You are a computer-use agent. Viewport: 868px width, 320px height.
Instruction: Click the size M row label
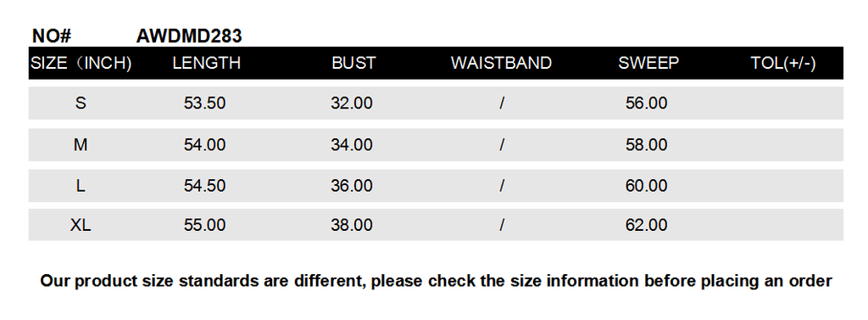pyautogui.click(x=81, y=145)
